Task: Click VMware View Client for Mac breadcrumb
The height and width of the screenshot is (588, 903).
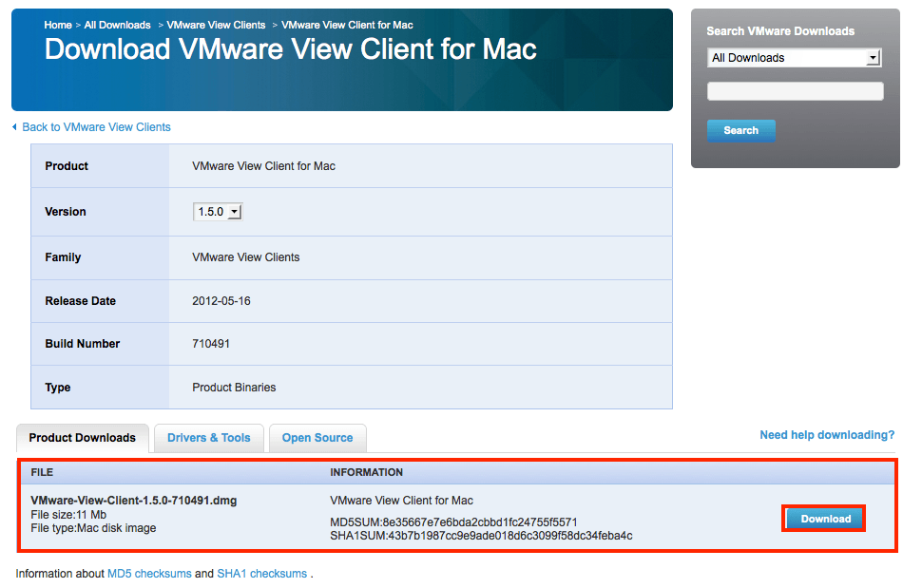Action: [x=347, y=25]
